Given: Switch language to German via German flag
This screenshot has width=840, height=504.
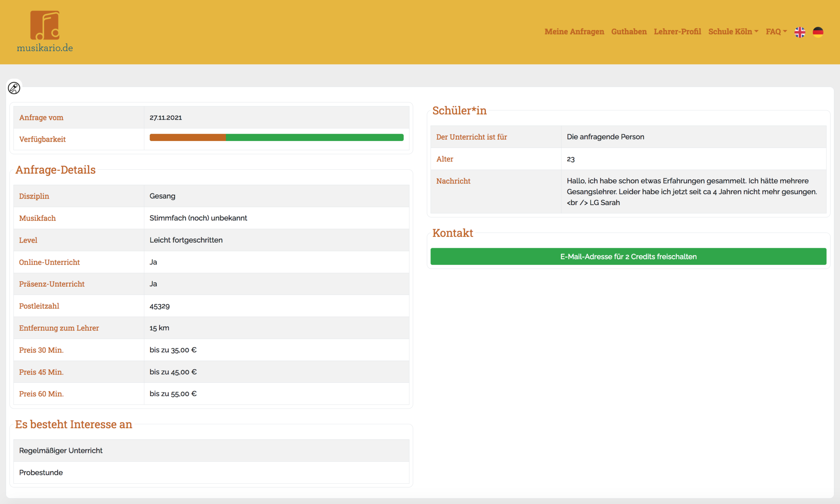Looking at the screenshot, I should [818, 32].
